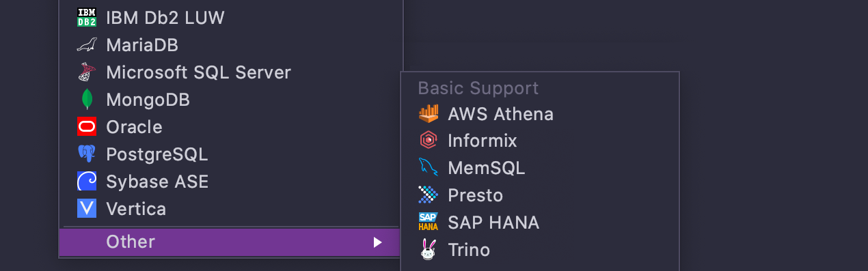The image size is (868, 271).
Task: Click the IBM Db2 LUW icon
Action: pyautogui.click(x=87, y=18)
